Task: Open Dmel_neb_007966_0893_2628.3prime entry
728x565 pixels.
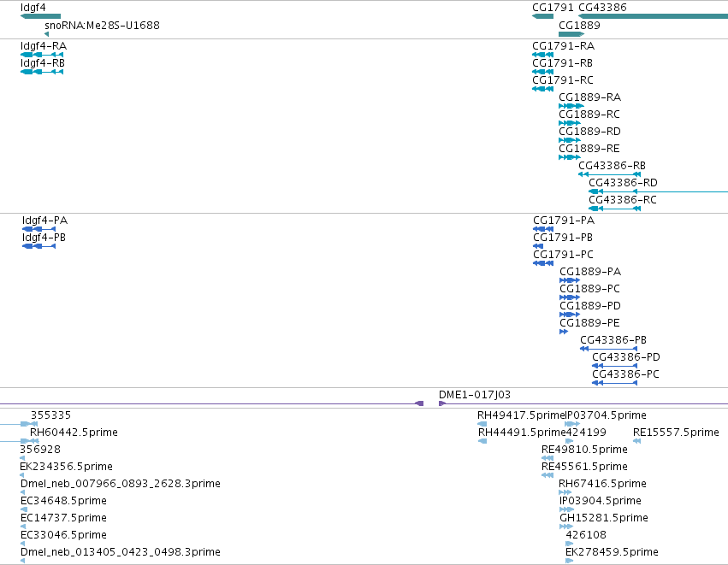Action: pos(121,485)
